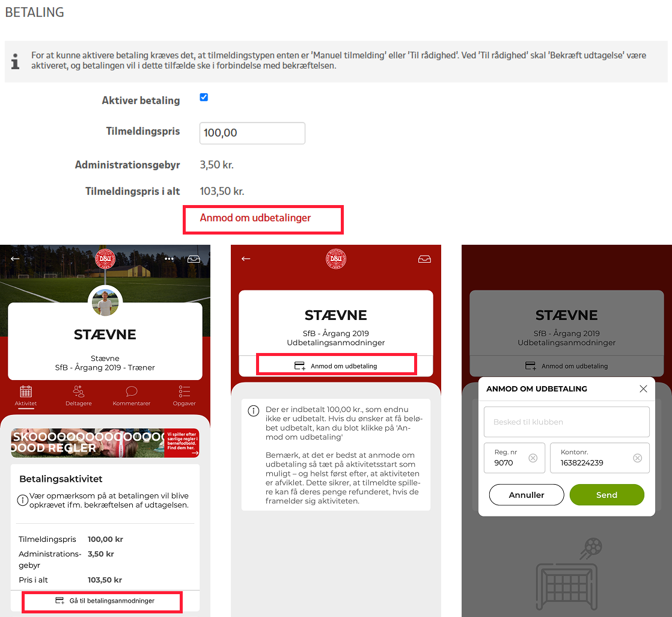The image size is (672, 617).
Task: Click the Tilmeldingspris input field
Action: (x=252, y=133)
